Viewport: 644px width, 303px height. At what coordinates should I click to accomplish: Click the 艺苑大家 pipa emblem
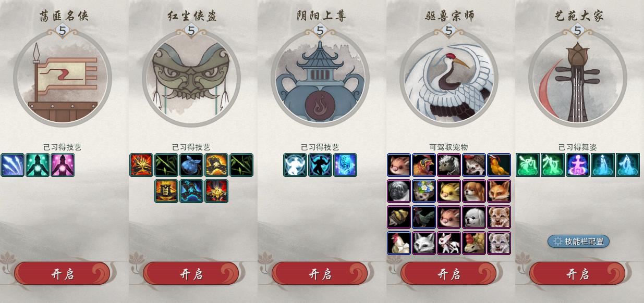pos(578,78)
